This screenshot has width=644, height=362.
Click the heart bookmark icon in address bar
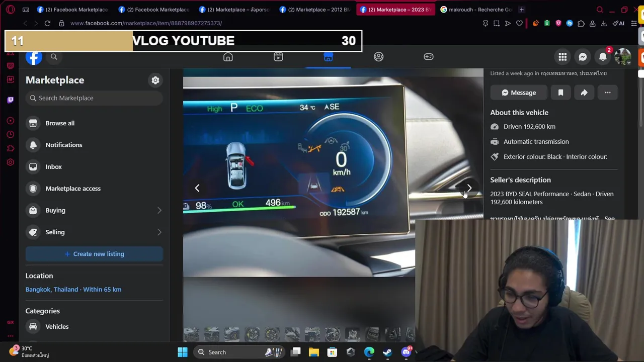(x=519, y=23)
